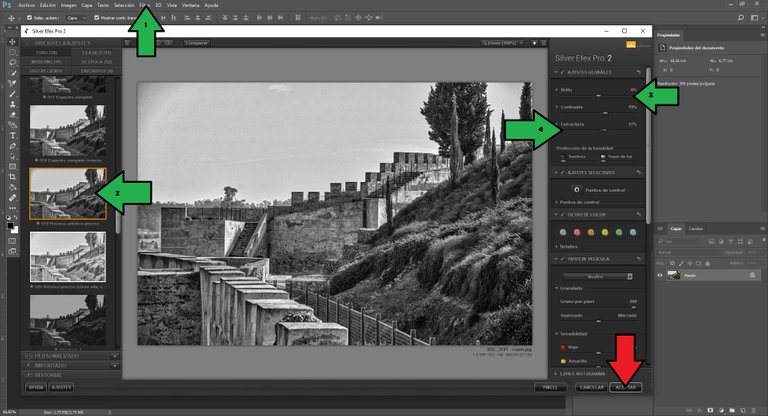Viewport: 768px width, 416px height.
Task: Select preset thumbnail 020 Artístico preciso
Action: tap(68, 257)
